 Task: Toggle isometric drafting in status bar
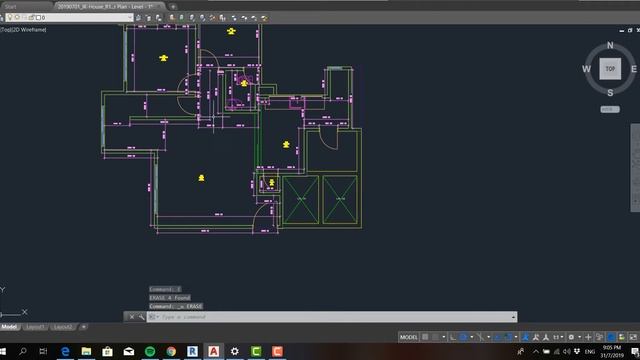coord(480,337)
